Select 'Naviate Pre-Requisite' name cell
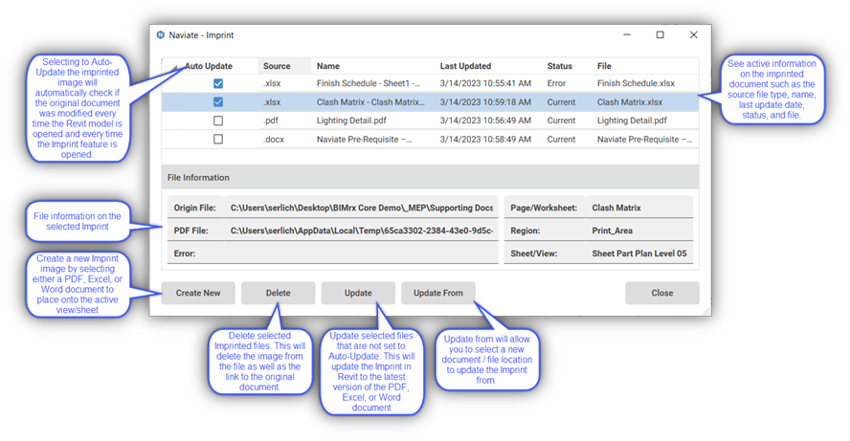This screenshot has height=441, width=850. pyautogui.click(x=364, y=139)
